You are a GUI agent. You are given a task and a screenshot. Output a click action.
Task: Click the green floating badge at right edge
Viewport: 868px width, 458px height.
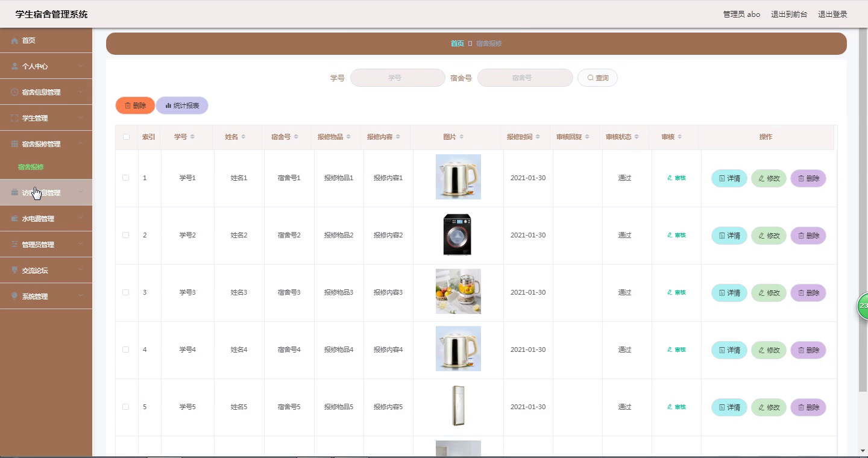(x=863, y=306)
